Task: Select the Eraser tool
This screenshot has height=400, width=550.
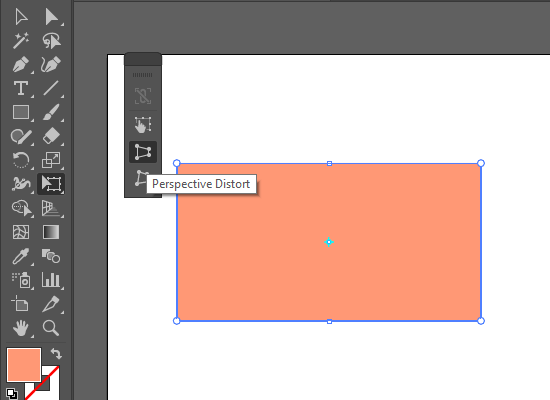Action: pyautogui.click(x=52, y=136)
